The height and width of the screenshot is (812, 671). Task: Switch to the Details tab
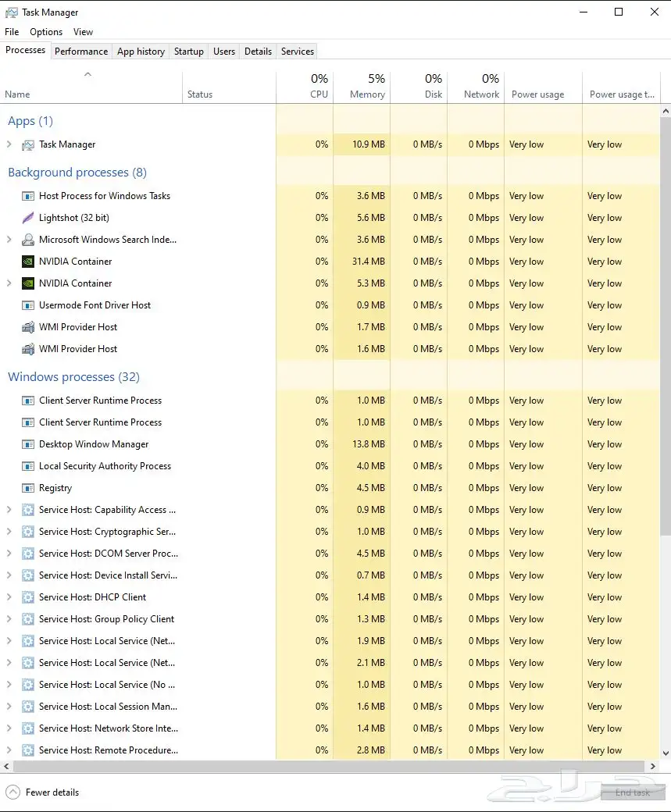pyautogui.click(x=258, y=52)
